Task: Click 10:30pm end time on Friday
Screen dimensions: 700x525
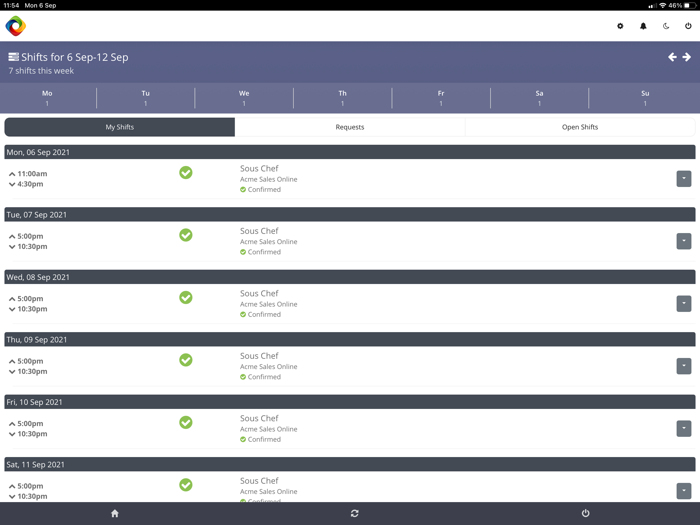Action: (x=32, y=434)
